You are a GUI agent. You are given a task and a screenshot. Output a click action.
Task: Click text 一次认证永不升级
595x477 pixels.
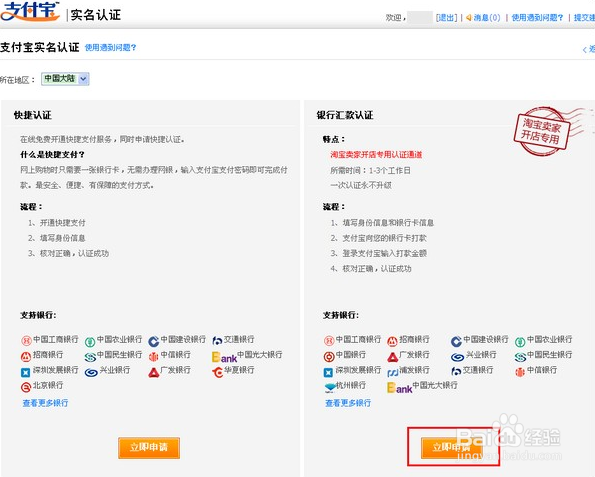point(361,185)
